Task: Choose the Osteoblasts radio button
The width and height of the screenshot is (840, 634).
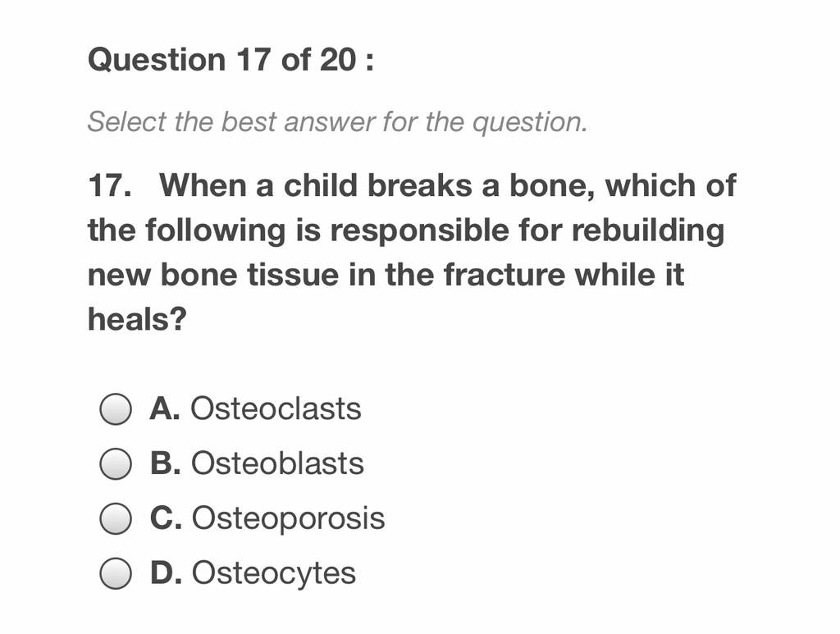Action: 115,463
